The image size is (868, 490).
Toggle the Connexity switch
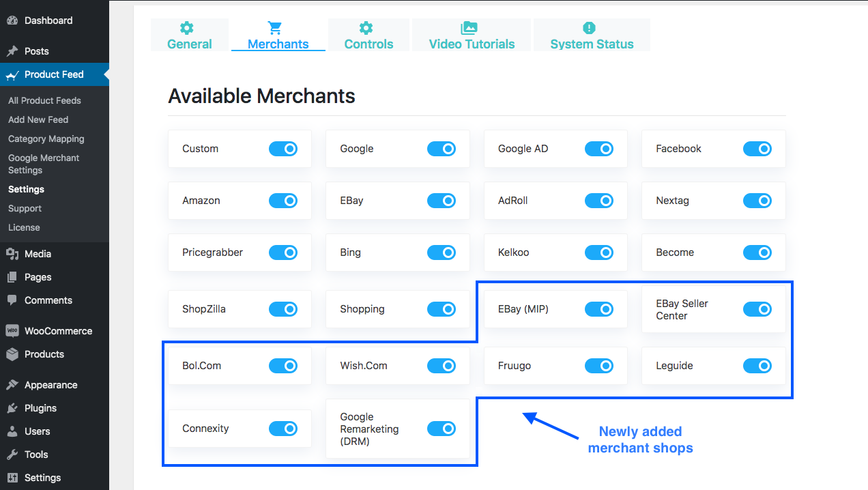[283, 429]
